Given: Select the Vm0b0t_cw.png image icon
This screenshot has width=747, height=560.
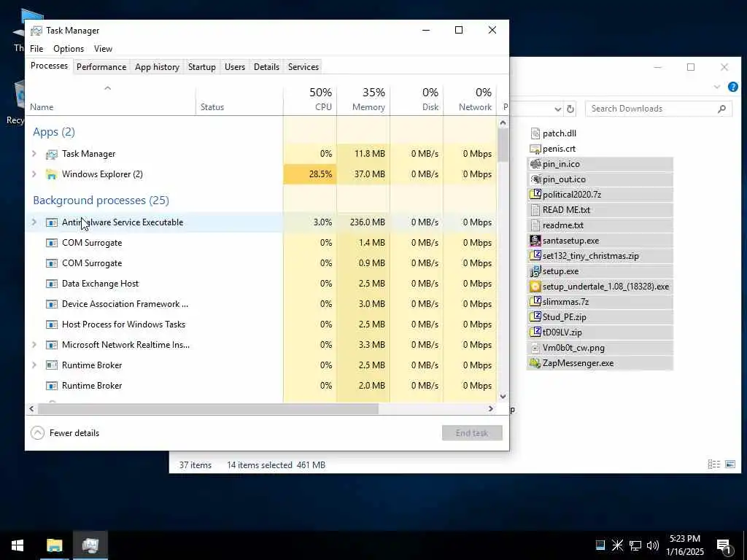Looking at the screenshot, I should click(x=535, y=348).
